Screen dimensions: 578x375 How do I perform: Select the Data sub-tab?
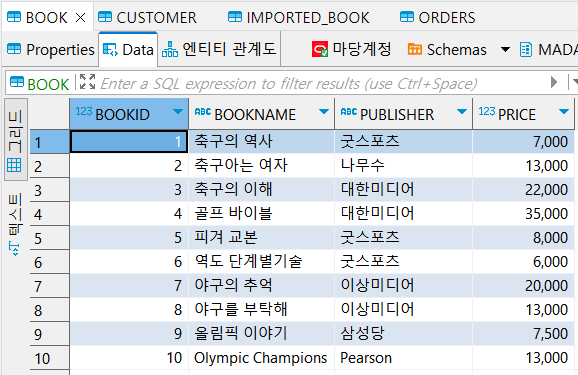(128, 49)
